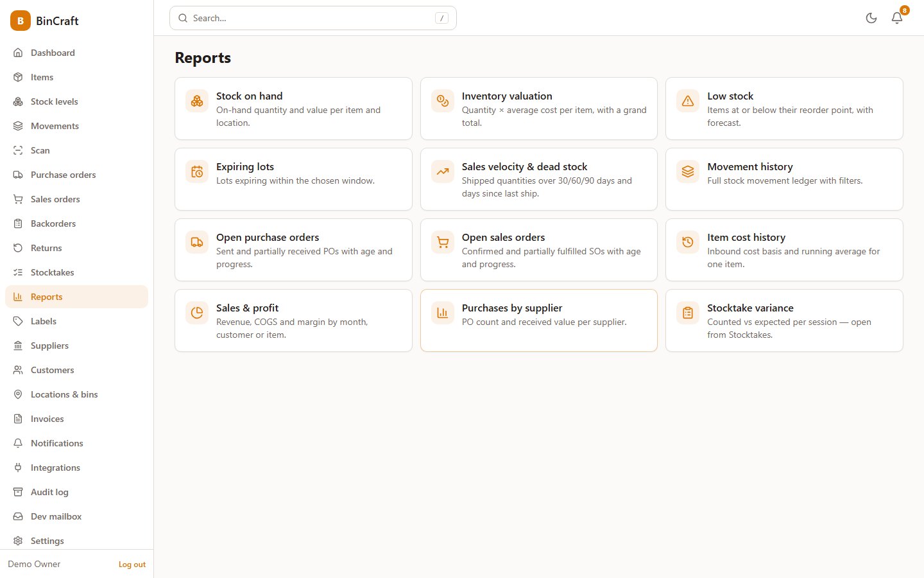Click the Demo Owner user name
924x578 pixels.
(x=34, y=564)
